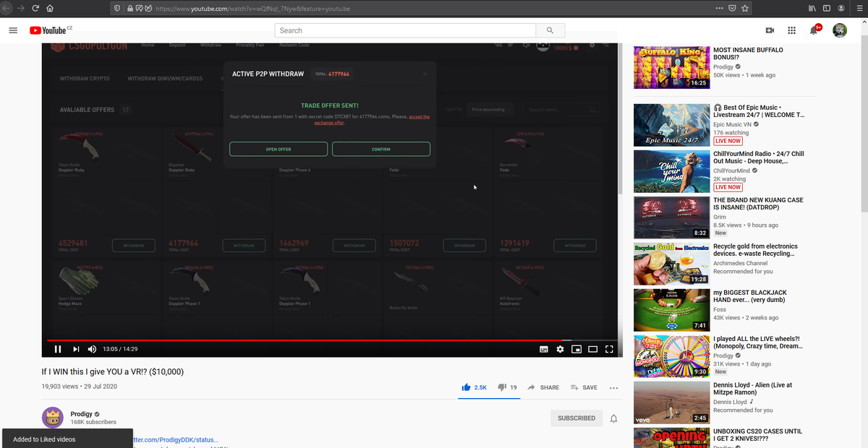Click the SUBSCRIBED button
The width and height of the screenshot is (868, 448).
click(x=576, y=418)
